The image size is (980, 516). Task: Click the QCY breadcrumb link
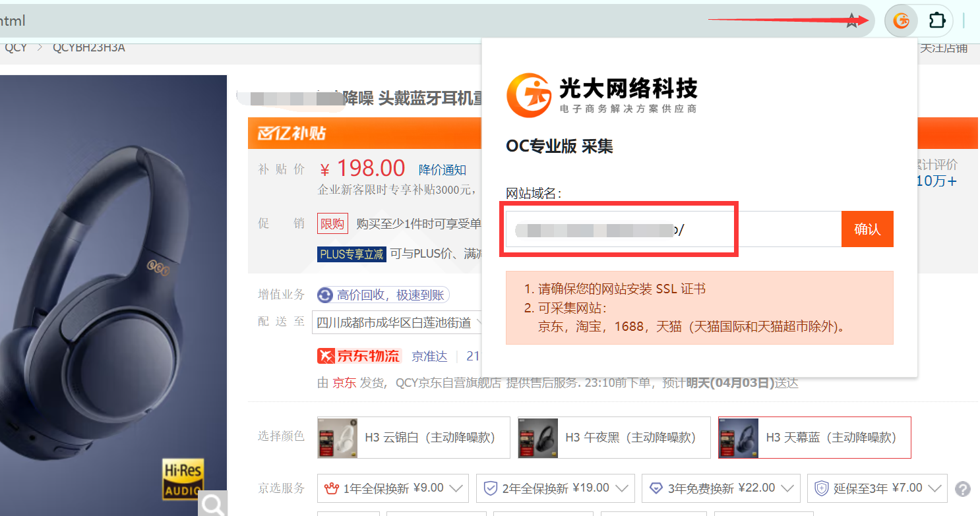tap(16, 47)
